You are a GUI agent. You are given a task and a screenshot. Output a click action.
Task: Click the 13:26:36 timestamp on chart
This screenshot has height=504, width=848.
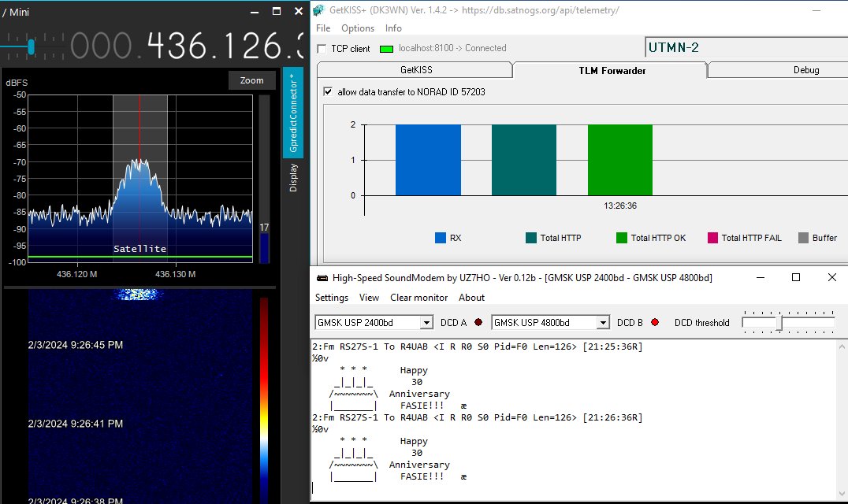[x=620, y=206]
